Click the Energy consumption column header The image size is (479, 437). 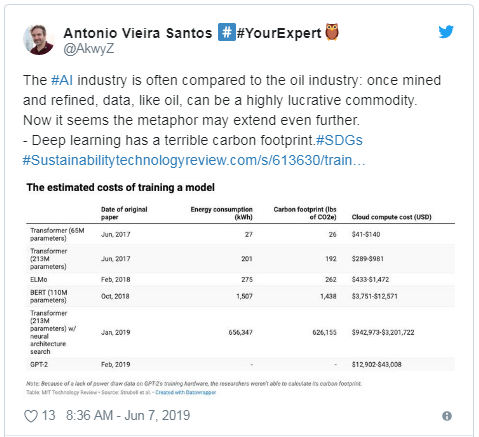click(x=221, y=213)
